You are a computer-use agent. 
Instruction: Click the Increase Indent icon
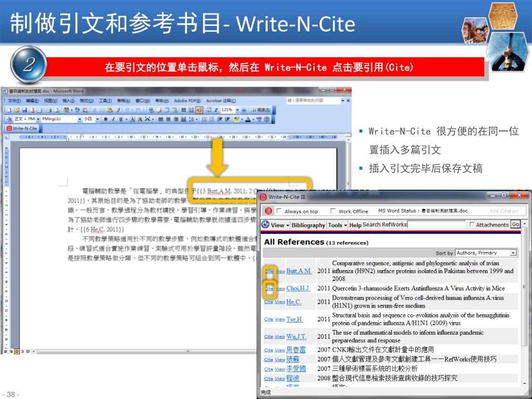(227, 119)
